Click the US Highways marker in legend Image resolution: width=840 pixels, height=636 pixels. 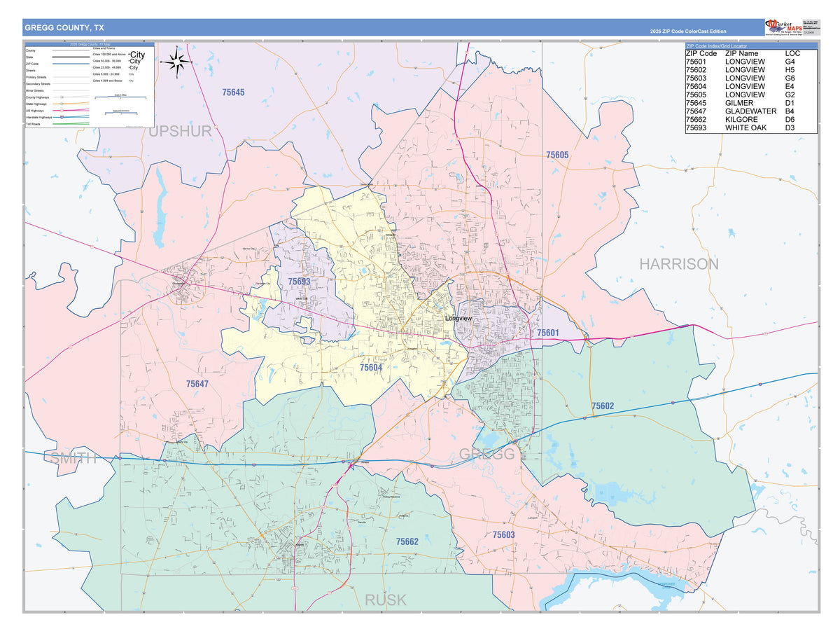pyautogui.click(x=62, y=111)
